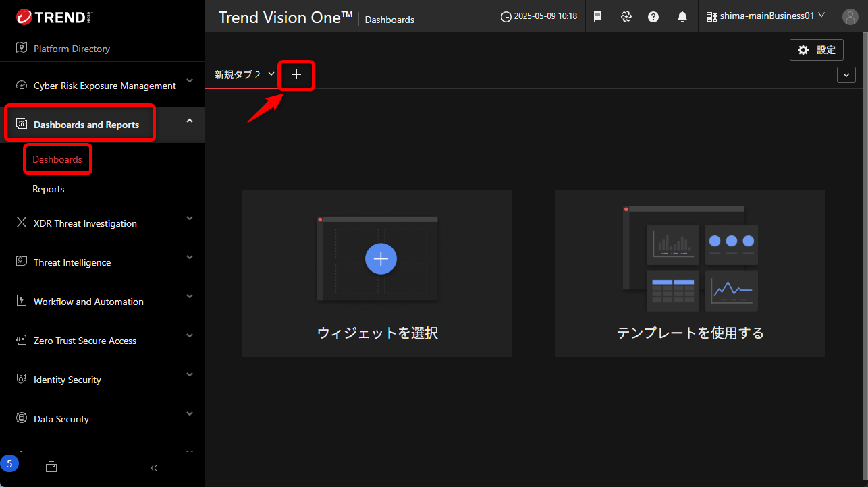The image size is (868, 487).
Task: Click the Threat Intelligence icon
Action: coord(21,262)
